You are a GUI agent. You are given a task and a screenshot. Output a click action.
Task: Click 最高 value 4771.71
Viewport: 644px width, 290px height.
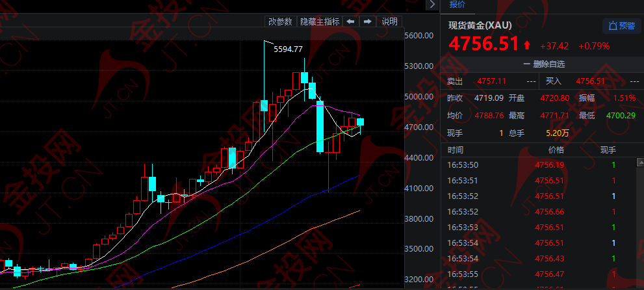coord(554,116)
